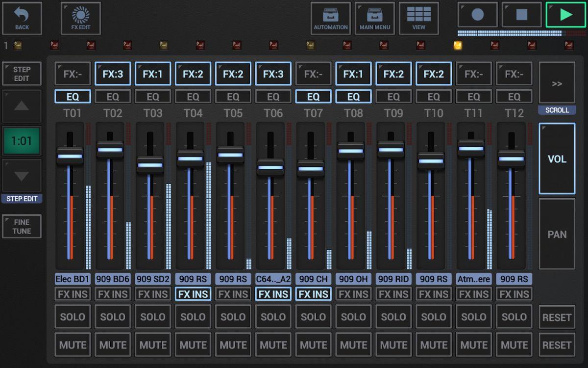Toggle FX INS on the 909 RS track T04

click(193, 294)
